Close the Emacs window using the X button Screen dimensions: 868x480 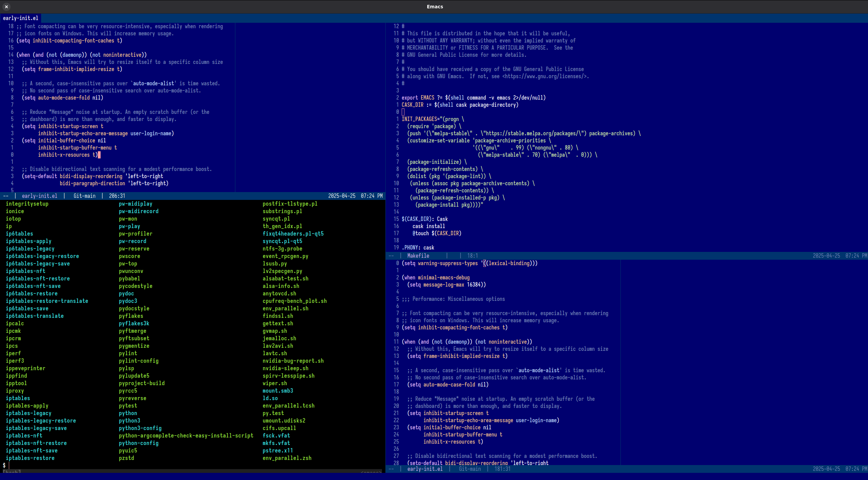click(6, 6)
